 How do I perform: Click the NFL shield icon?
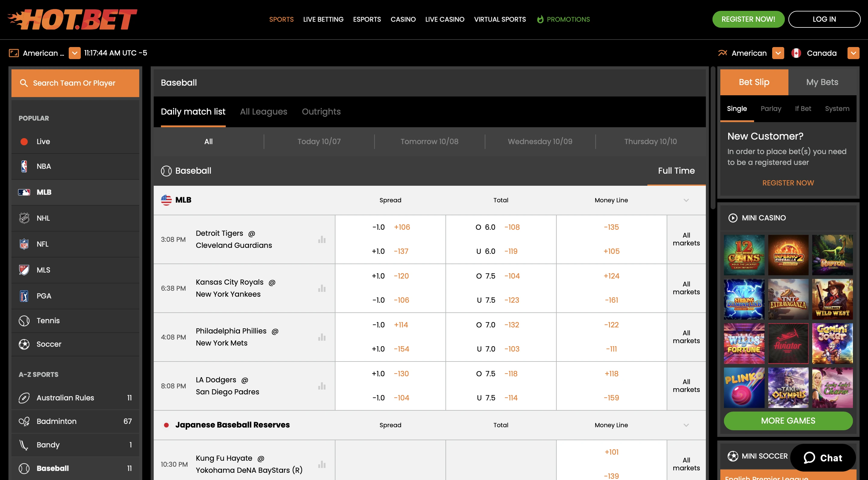24,244
